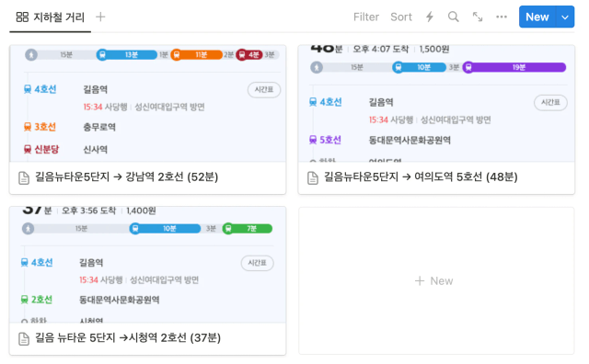Click 1,400원 fare text
This screenshot has width=589, height=364.
tap(141, 210)
